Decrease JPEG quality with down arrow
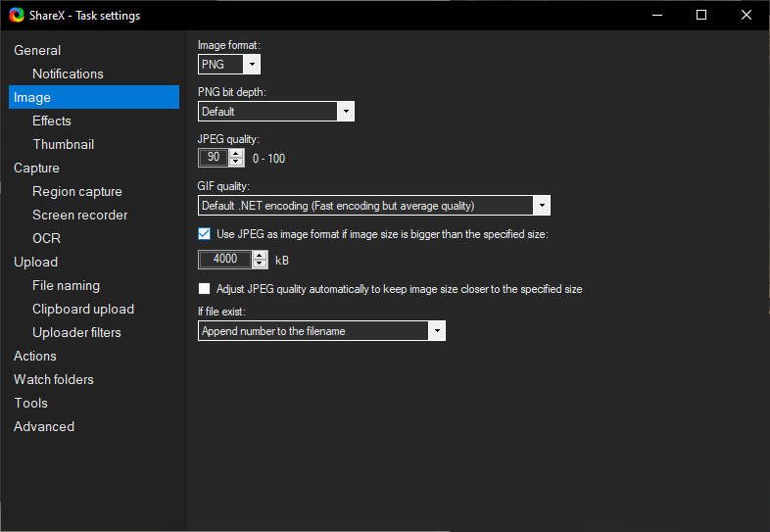The width and height of the screenshot is (770, 532). (236, 162)
